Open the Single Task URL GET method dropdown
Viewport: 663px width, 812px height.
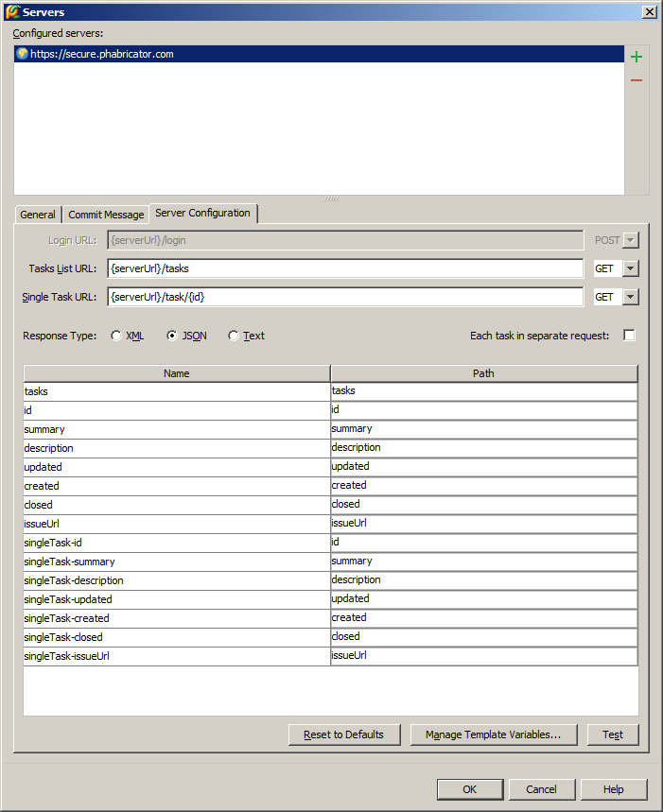[630, 297]
